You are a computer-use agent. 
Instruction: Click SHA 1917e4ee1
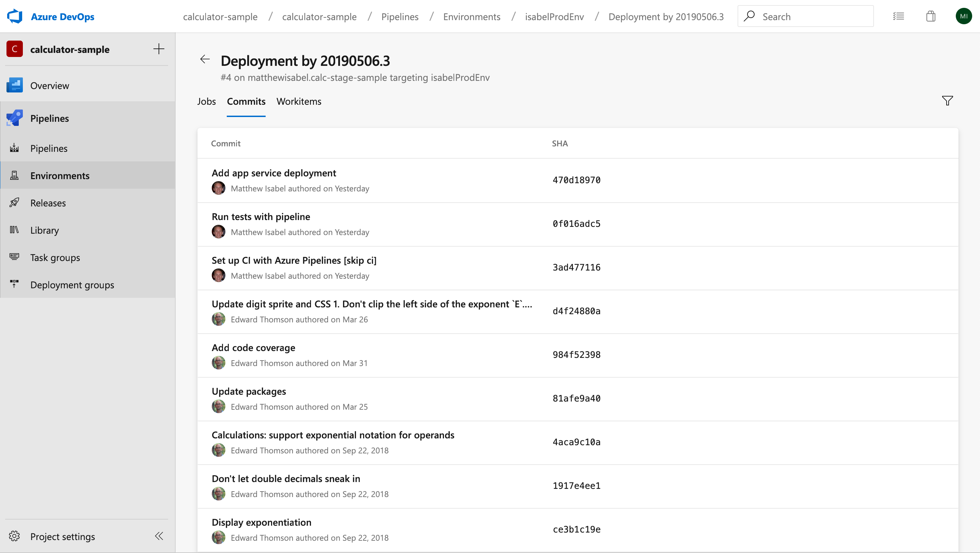(x=576, y=486)
